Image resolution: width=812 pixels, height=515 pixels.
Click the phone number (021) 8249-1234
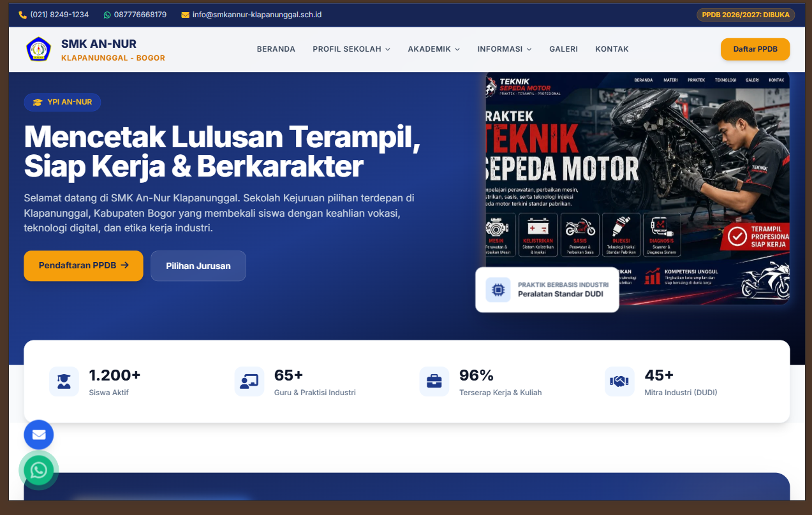[x=59, y=15]
